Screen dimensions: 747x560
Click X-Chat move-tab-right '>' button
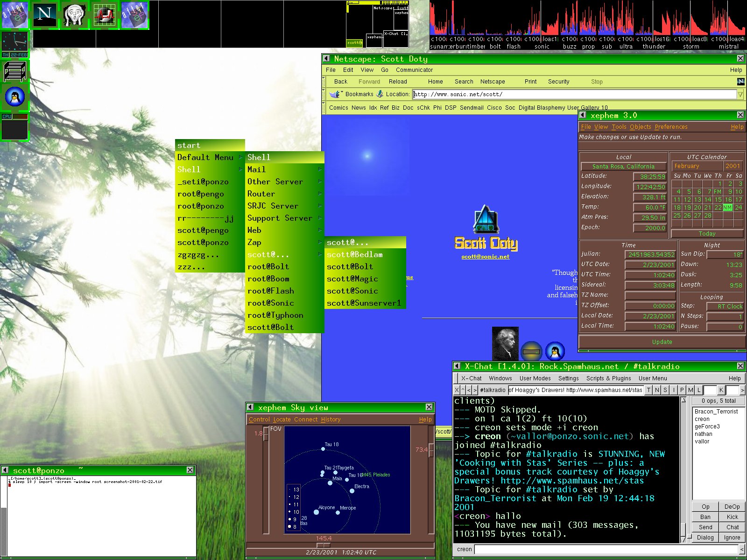[x=475, y=390]
